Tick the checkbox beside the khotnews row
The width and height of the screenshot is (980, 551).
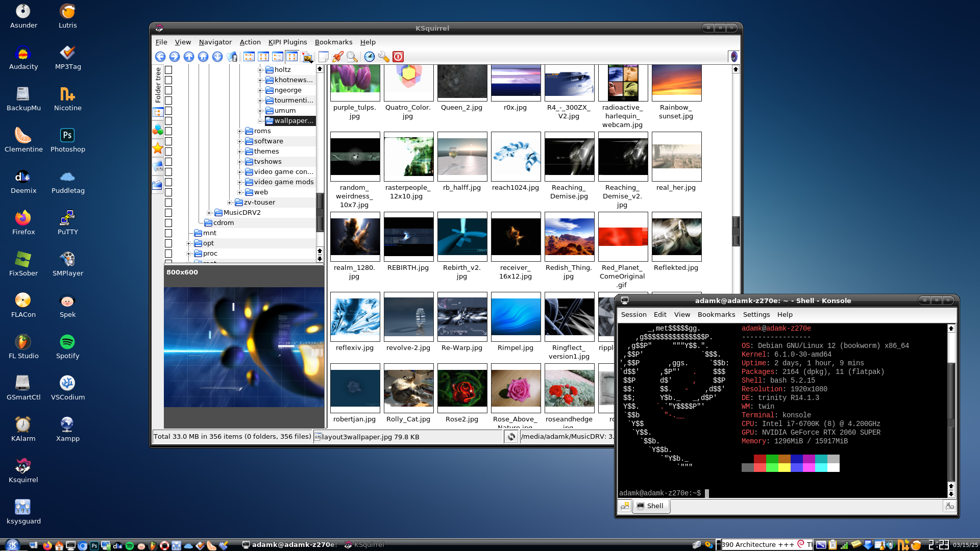pyautogui.click(x=168, y=80)
